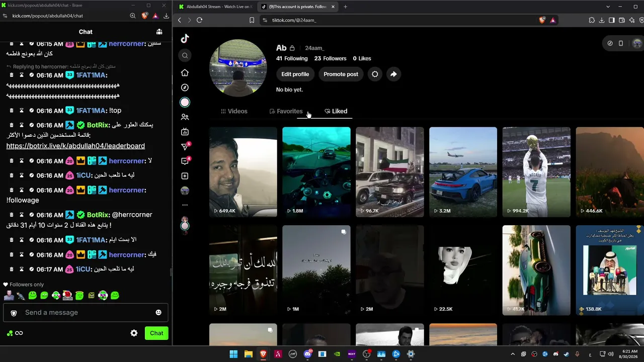Go back in the TikTok browser window

180,20
